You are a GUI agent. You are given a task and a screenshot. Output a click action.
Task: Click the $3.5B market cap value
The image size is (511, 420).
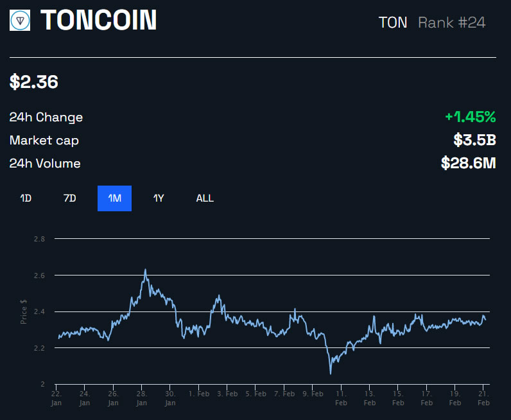[474, 140]
